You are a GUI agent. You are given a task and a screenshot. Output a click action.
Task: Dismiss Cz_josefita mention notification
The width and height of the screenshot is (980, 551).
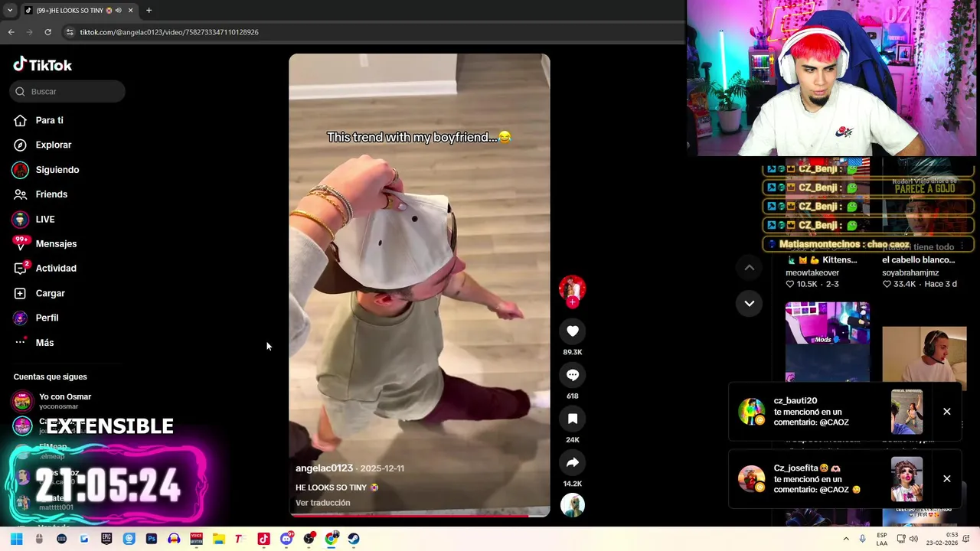[947, 479]
